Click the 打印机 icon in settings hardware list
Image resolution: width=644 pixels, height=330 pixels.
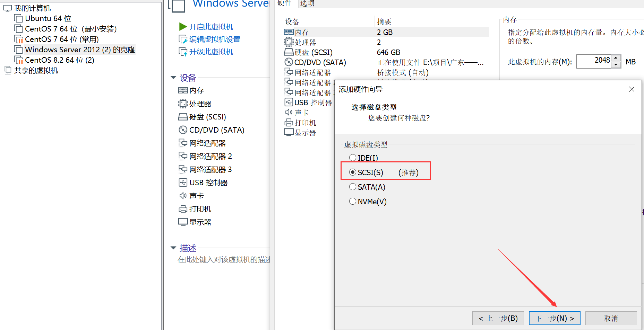(x=289, y=123)
